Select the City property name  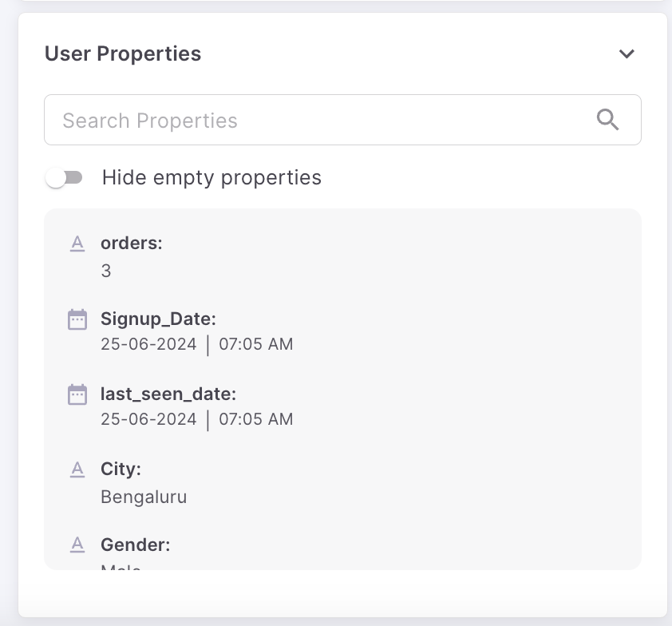pos(121,469)
